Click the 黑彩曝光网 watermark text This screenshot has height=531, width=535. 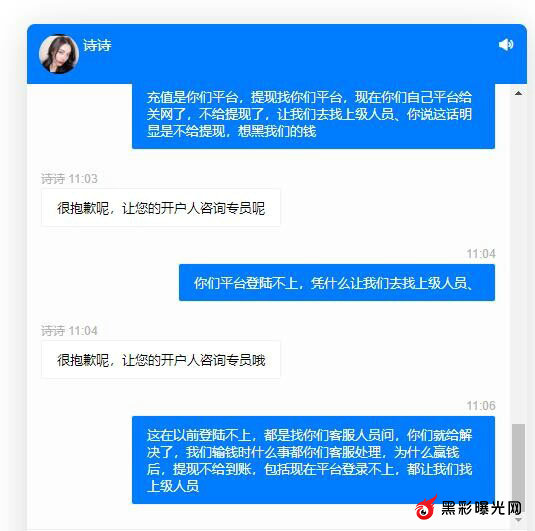481,508
